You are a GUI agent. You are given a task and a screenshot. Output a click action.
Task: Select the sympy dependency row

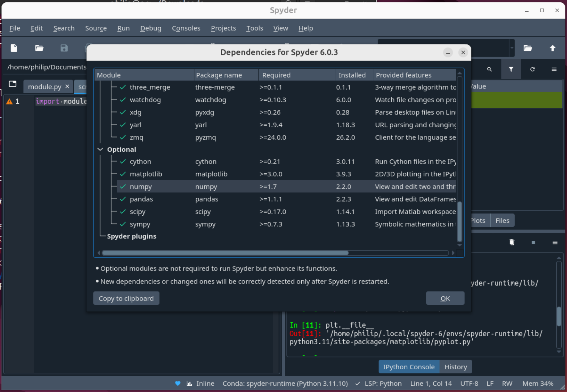click(286, 224)
